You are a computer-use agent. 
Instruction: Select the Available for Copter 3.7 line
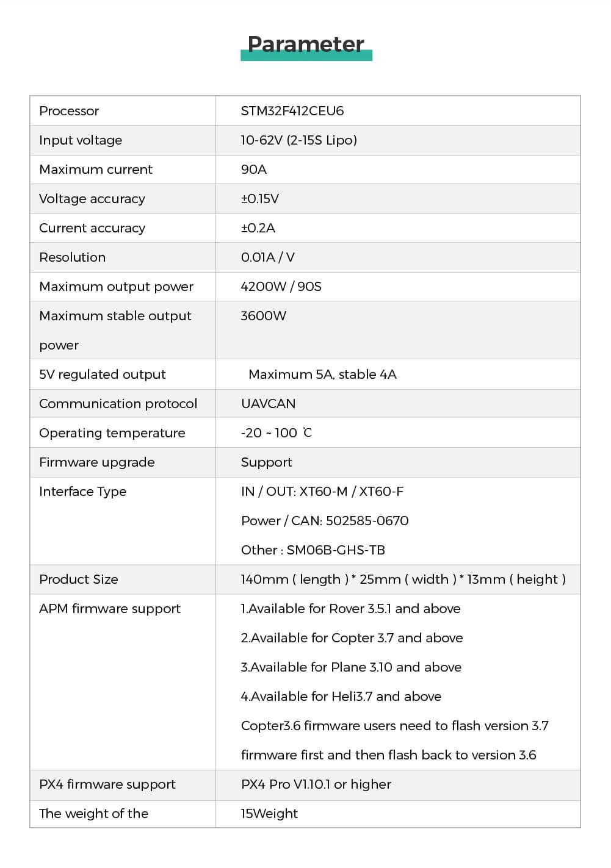tap(352, 638)
